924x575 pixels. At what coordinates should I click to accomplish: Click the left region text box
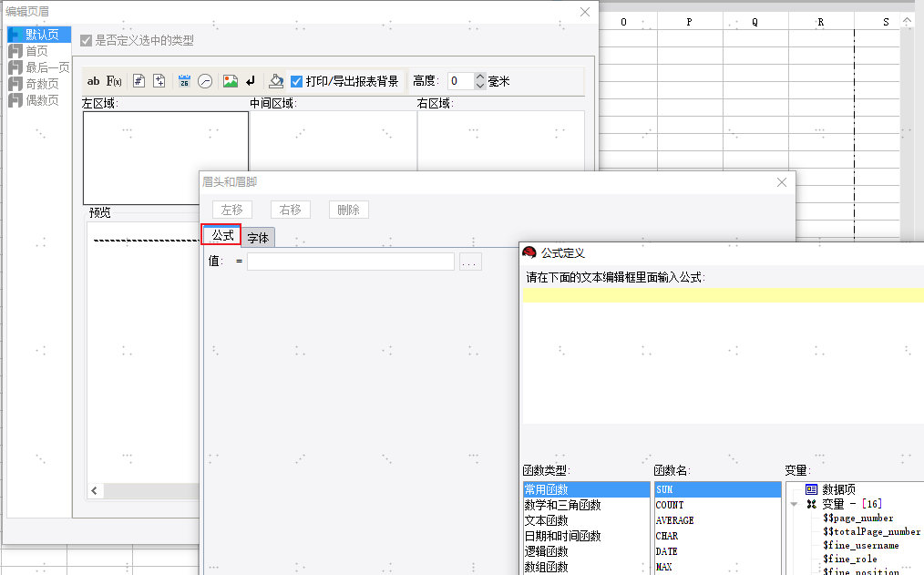pos(166,158)
